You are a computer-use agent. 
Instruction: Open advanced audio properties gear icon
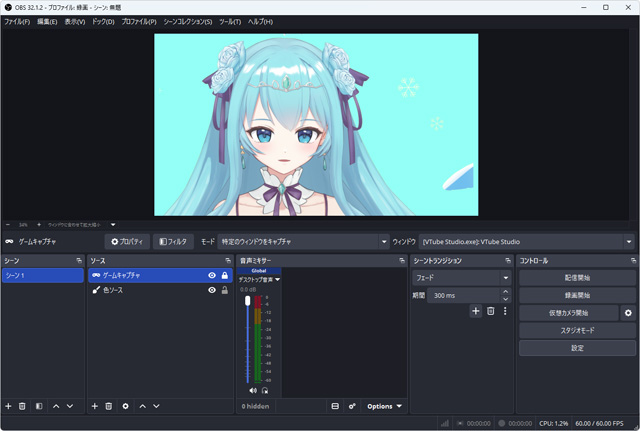tap(352, 406)
